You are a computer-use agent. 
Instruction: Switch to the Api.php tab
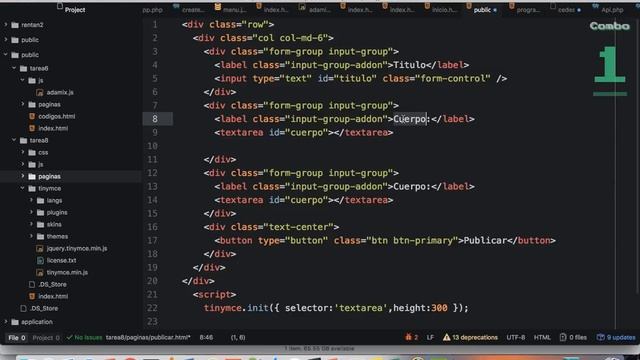click(x=612, y=10)
